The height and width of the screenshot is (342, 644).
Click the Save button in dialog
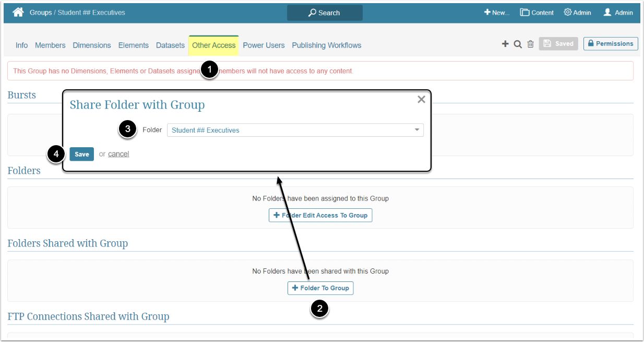pos(82,154)
